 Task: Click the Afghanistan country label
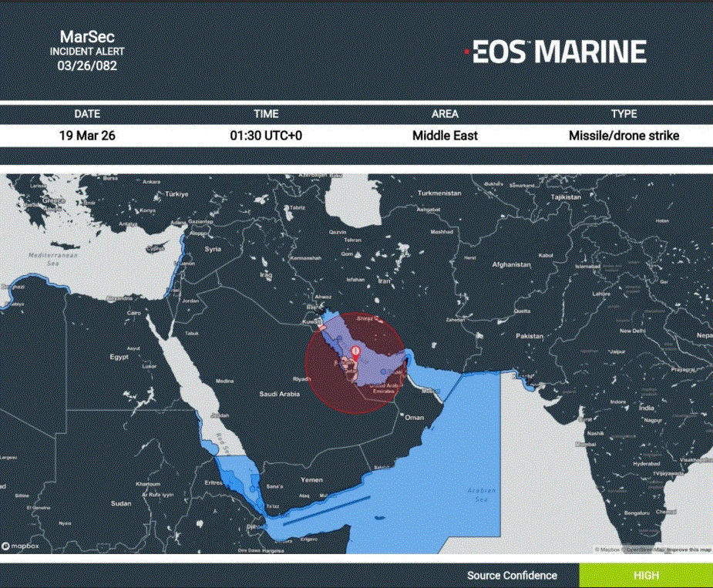point(511,264)
